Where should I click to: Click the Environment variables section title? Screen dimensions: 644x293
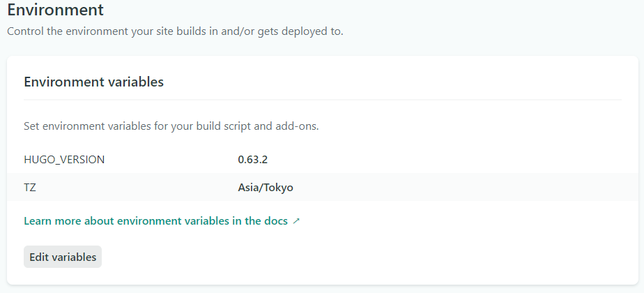93,82
